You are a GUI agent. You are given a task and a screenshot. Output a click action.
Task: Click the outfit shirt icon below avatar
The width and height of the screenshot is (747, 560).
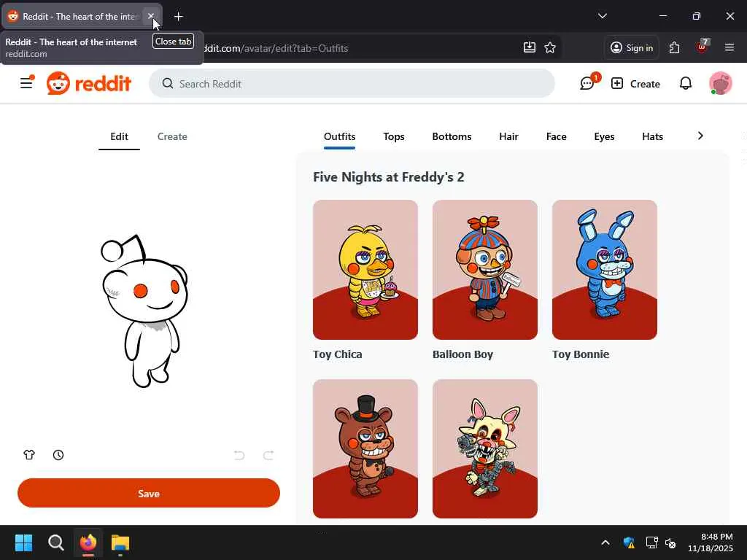(x=29, y=455)
